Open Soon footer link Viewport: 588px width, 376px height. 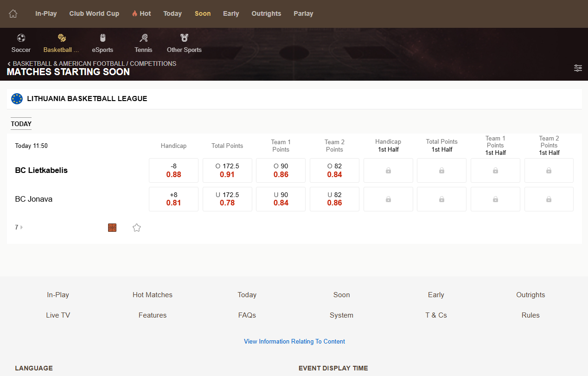point(342,295)
